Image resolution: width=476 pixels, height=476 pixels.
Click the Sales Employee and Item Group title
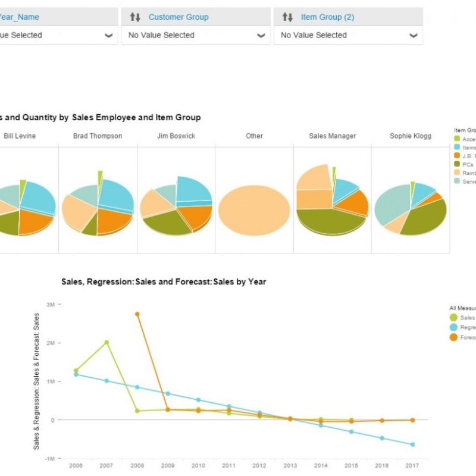click(100, 117)
